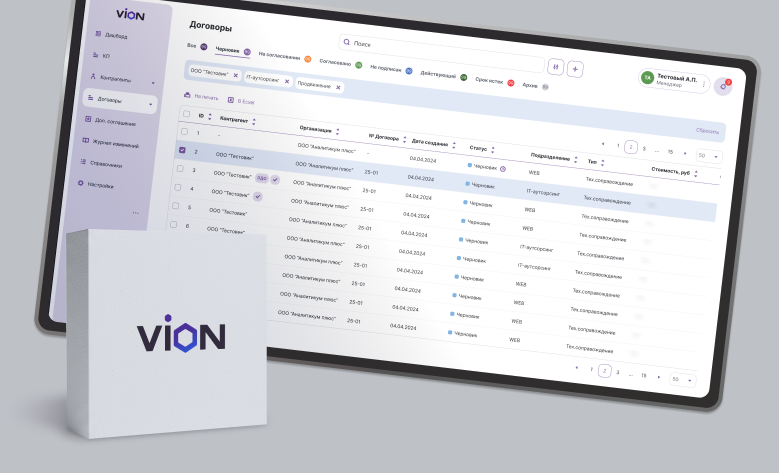
Task: Click the ViON logo in sidebar
Action: pos(130,14)
